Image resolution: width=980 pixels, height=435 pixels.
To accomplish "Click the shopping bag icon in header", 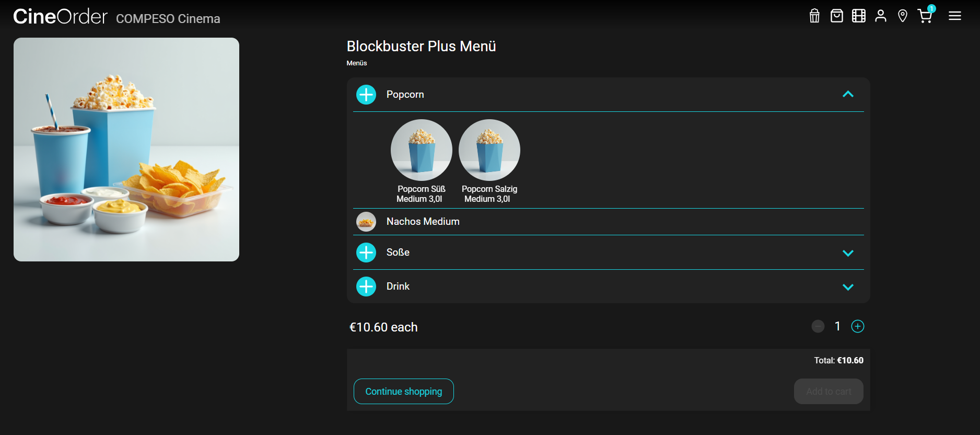I will tap(837, 16).
